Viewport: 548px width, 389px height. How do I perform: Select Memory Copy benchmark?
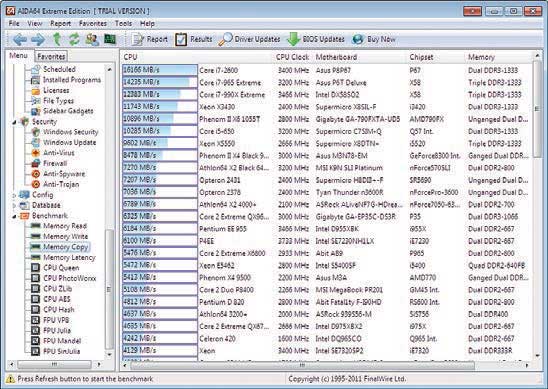tap(66, 247)
